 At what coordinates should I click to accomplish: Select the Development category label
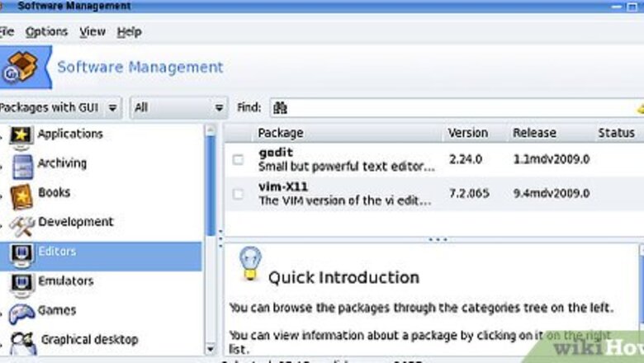point(76,222)
